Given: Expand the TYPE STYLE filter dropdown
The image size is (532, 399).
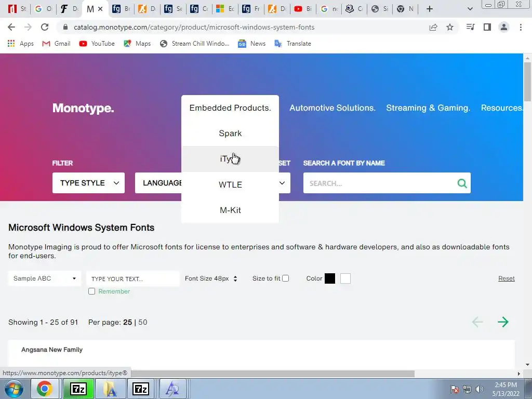Looking at the screenshot, I should [88, 183].
